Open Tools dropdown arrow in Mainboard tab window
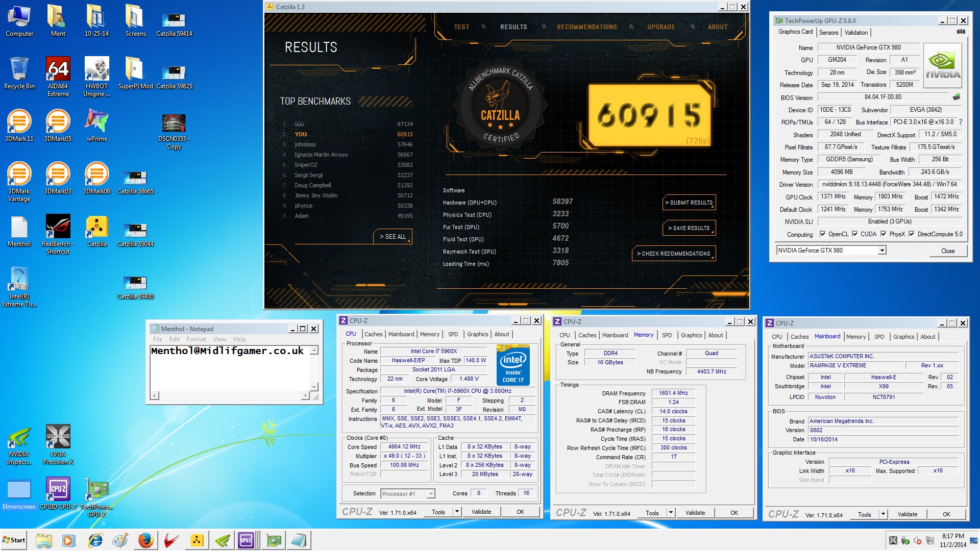The height and width of the screenshot is (551, 980). point(883,514)
